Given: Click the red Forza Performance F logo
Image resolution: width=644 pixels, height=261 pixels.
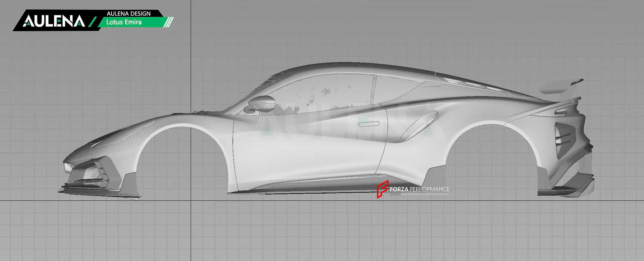Looking at the screenshot, I should (x=382, y=189).
